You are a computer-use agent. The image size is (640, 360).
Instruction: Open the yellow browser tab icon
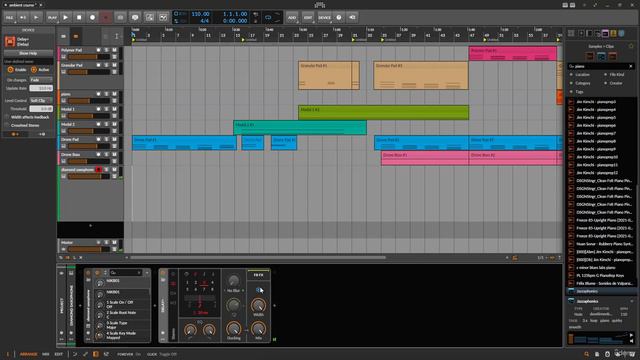pyautogui.click(x=613, y=33)
